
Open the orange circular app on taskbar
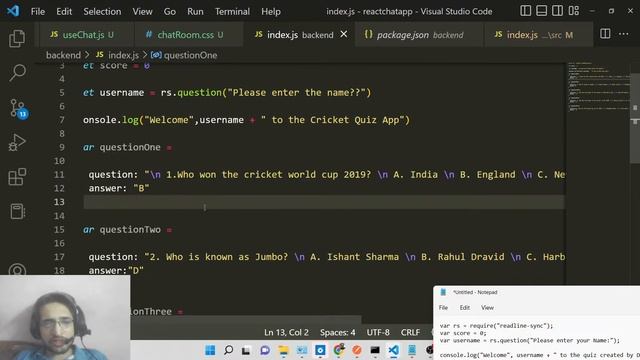tap(357, 350)
